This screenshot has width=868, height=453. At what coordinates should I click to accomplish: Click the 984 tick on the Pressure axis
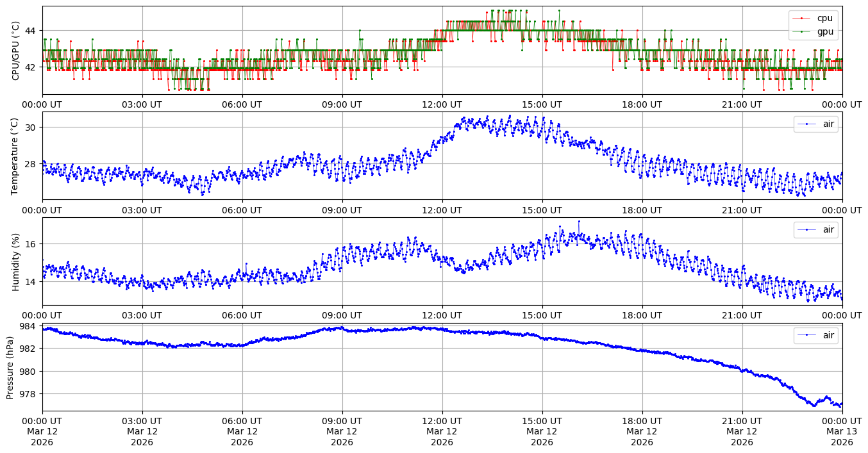tap(28, 326)
